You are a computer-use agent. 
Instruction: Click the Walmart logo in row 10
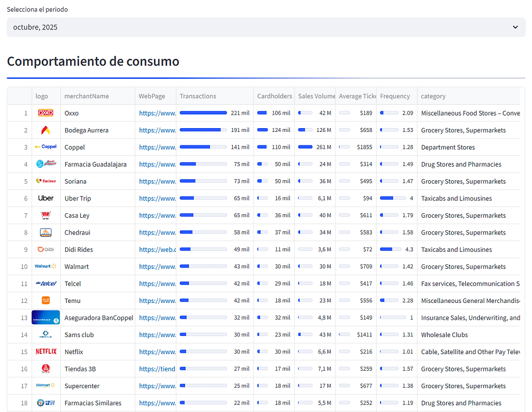tap(46, 267)
